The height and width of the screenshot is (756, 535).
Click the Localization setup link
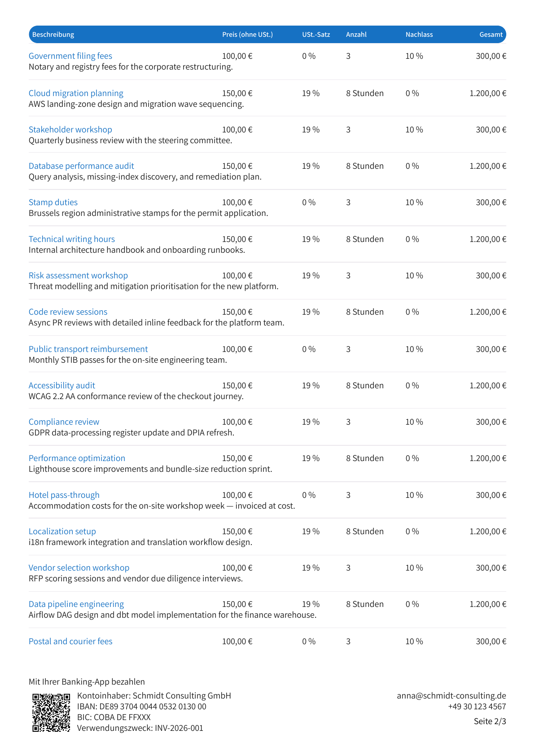pyautogui.click(x=62, y=532)
